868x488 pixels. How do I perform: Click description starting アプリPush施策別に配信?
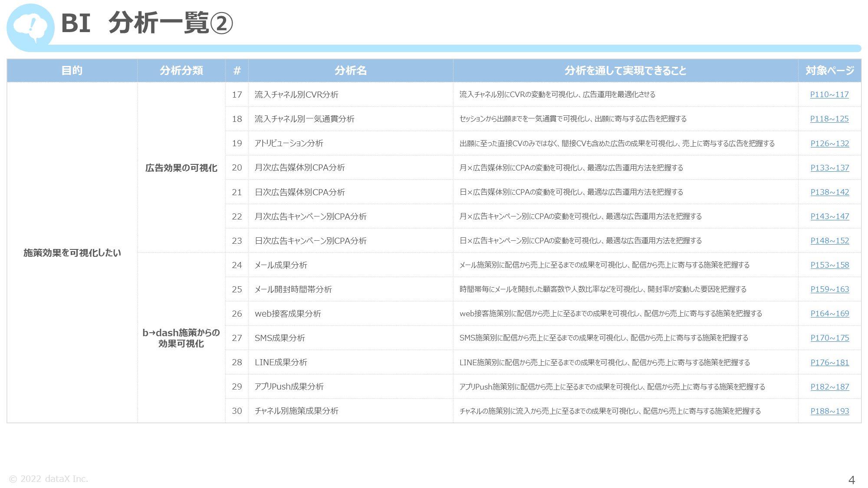click(x=612, y=387)
